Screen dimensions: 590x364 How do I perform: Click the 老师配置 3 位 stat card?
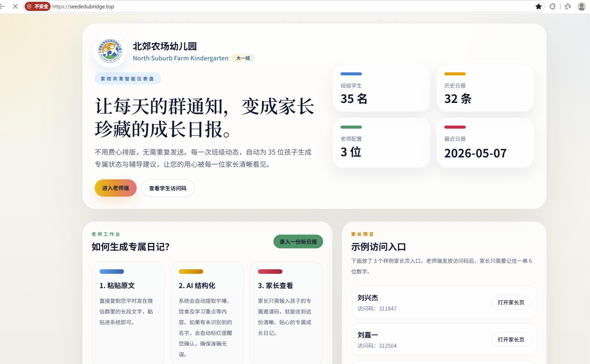381,143
